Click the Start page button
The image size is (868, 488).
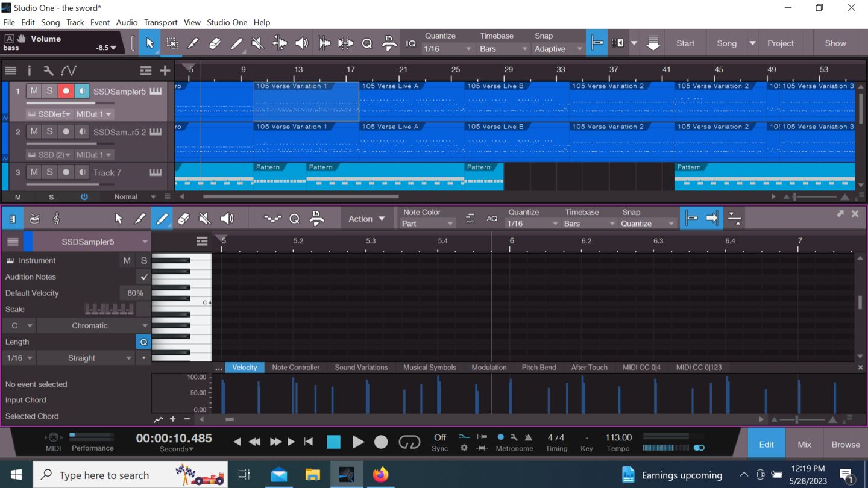pyautogui.click(x=685, y=43)
